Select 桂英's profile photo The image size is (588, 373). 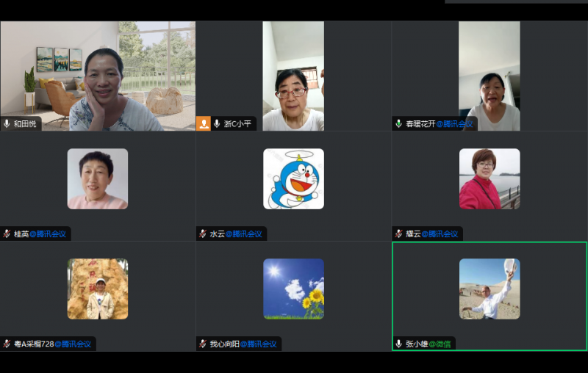pos(97,178)
